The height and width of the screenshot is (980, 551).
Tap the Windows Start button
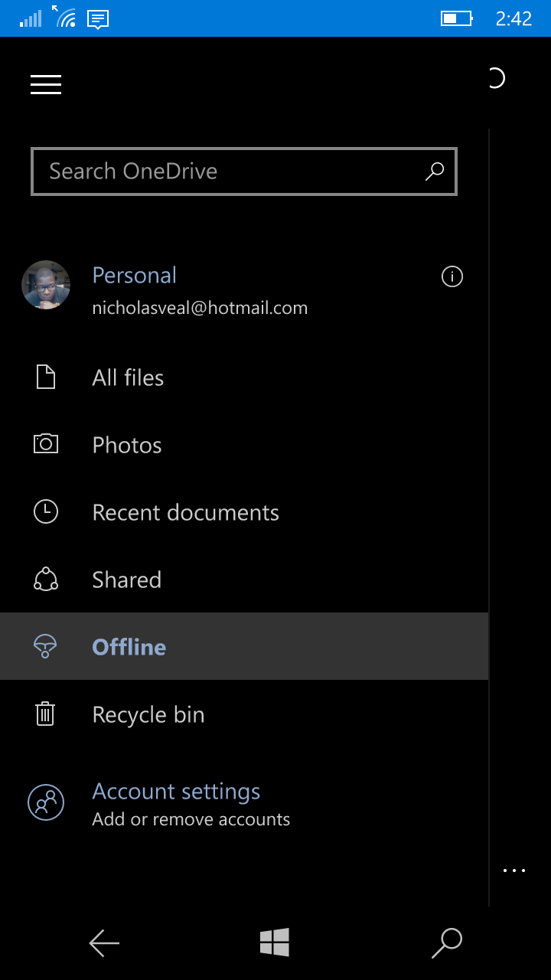(x=275, y=942)
